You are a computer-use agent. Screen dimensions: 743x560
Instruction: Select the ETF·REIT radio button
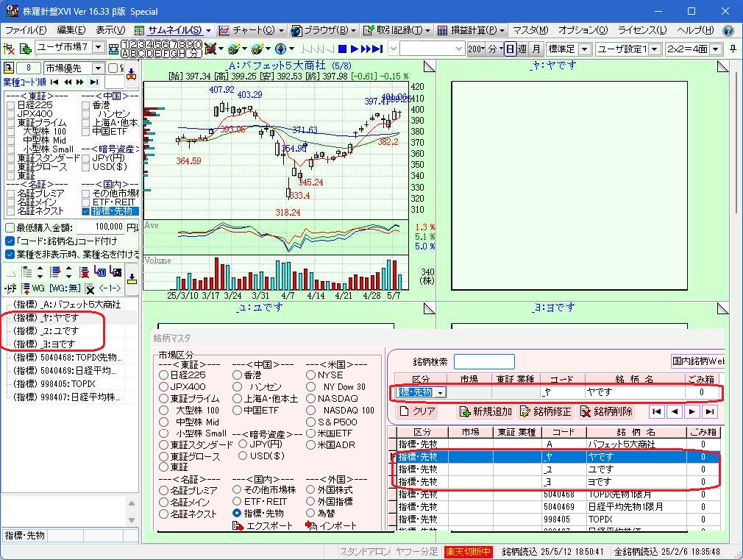click(237, 501)
